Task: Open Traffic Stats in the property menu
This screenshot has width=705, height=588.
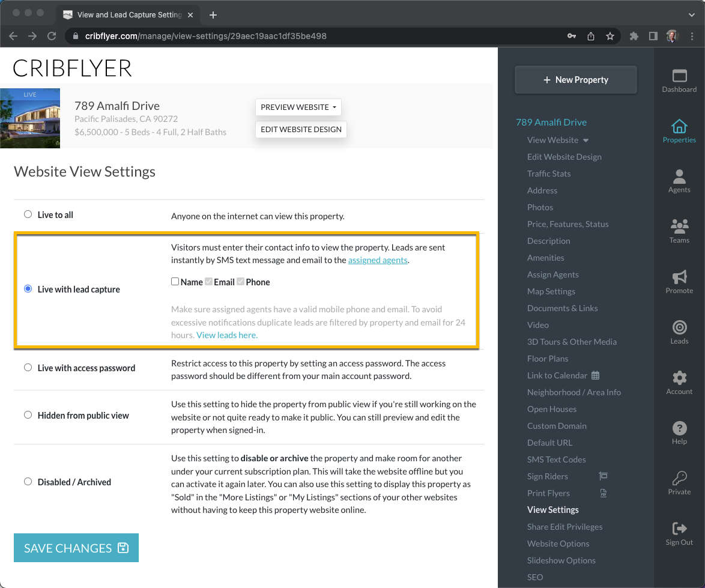Action: pyautogui.click(x=549, y=174)
